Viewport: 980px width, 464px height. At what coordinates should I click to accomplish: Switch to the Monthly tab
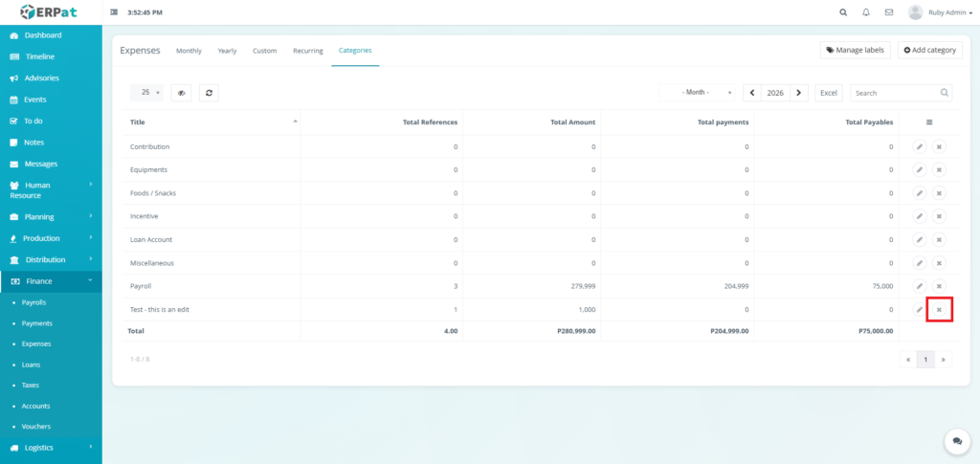click(189, 50)
